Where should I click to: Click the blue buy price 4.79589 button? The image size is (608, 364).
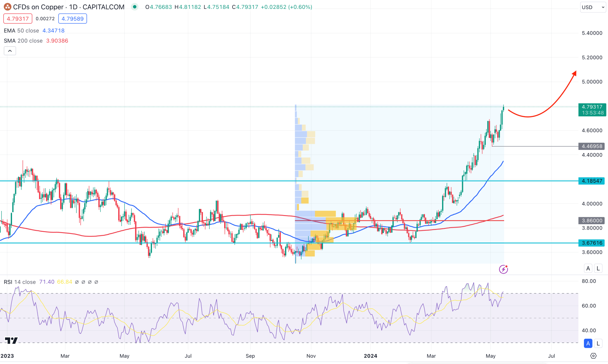point(73,19)
